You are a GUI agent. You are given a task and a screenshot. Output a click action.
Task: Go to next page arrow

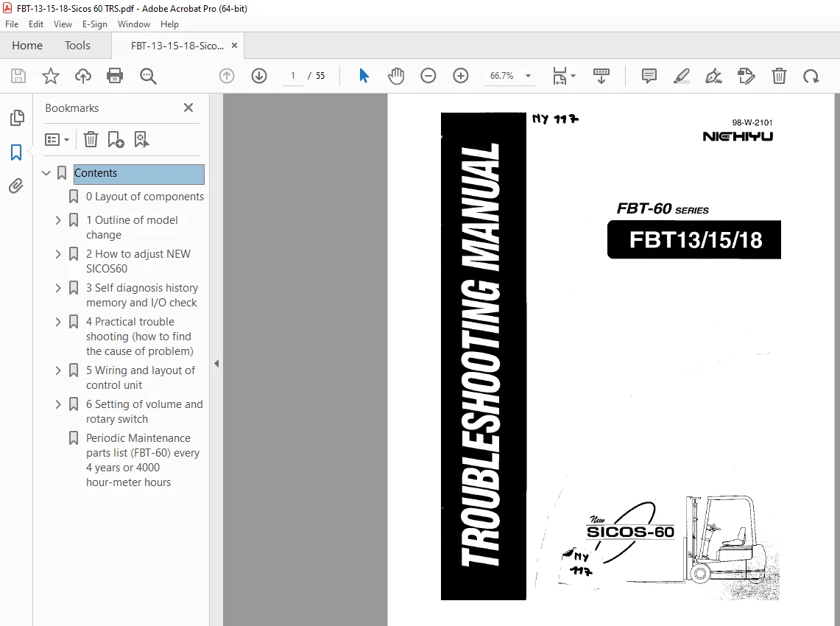pos(258,76)
